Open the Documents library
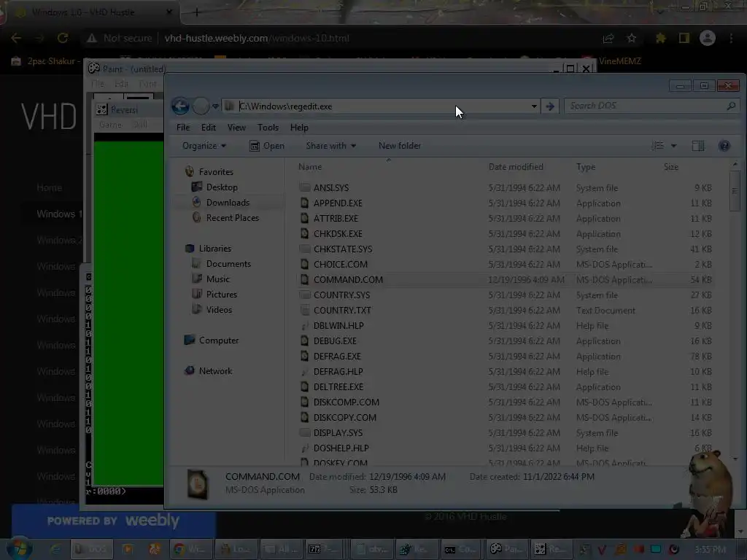The width and height of the screenshot is (747, 560). click(x=228, y=264)
